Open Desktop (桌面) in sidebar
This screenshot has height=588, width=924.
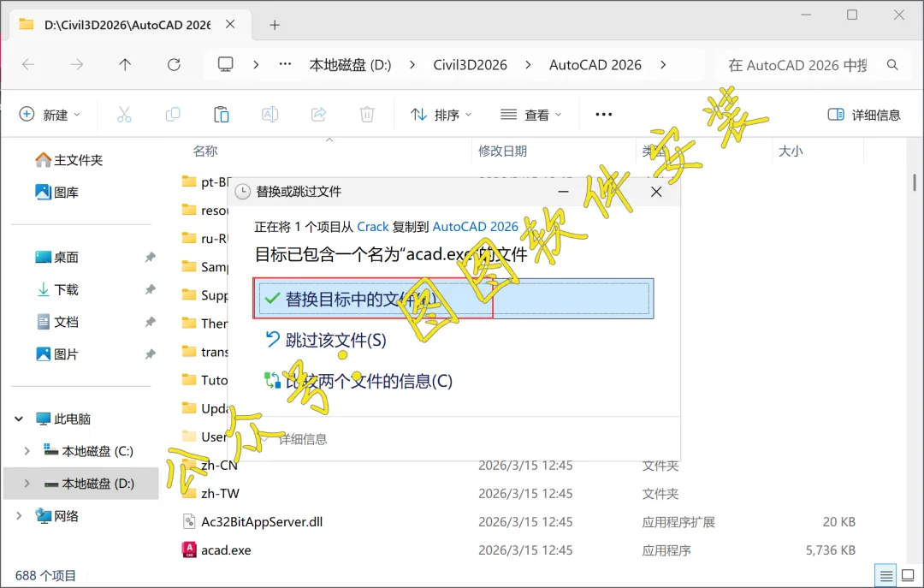click(x=57, y=257)
